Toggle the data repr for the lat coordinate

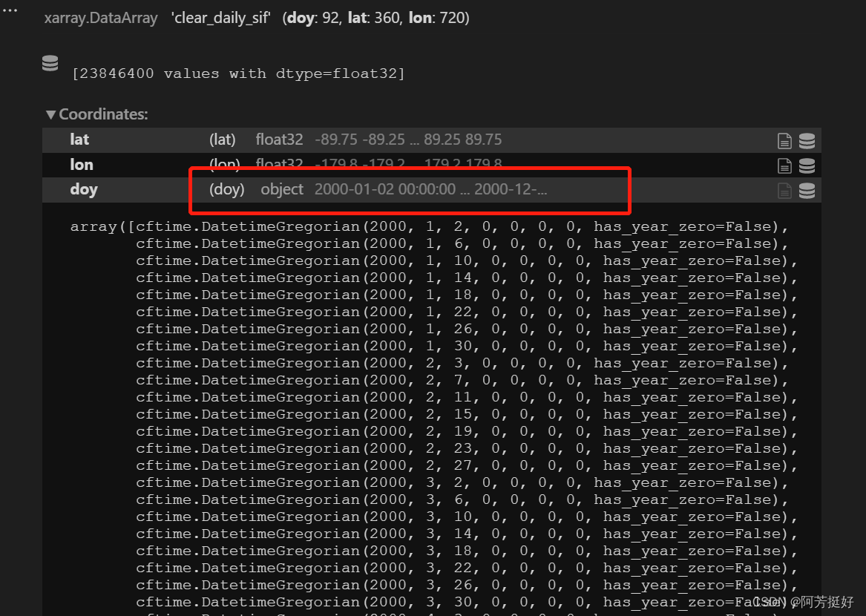point(807,140)
